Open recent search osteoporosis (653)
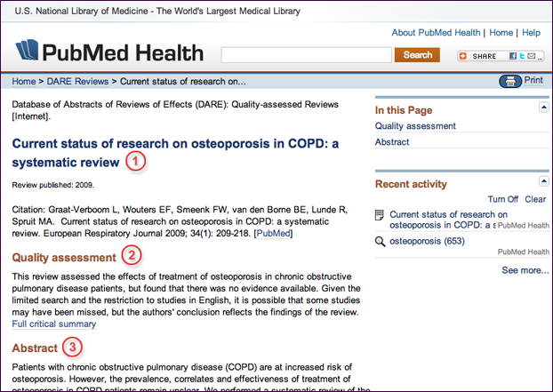This screenshot has height=392, width=553. (427, 241)
